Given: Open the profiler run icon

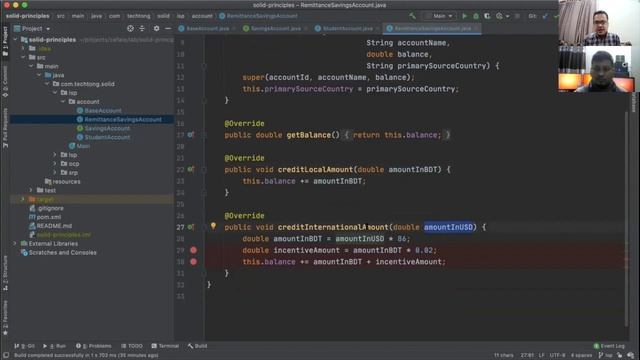Looking at the screenshot, I should (x=499, y=16).
